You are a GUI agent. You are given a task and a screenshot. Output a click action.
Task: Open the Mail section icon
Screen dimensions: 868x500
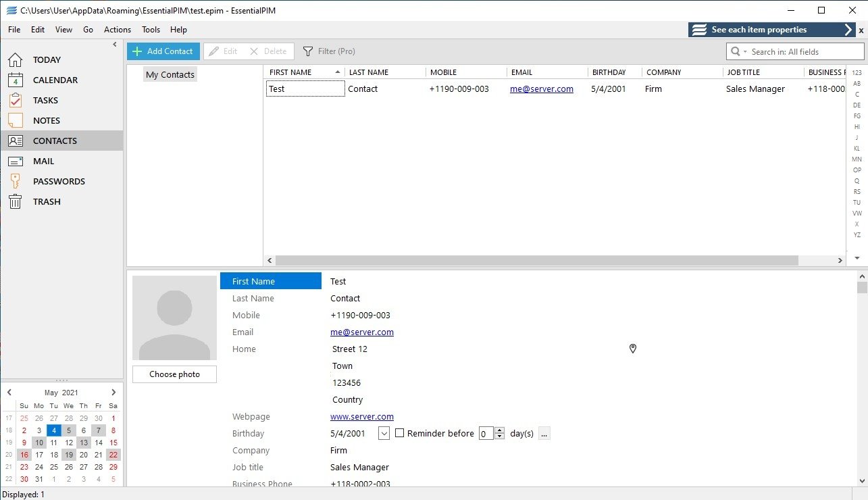tap(15, 161)
